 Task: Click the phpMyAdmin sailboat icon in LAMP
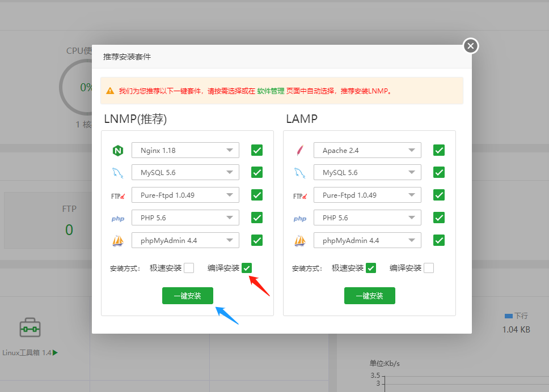click(300, 241)
